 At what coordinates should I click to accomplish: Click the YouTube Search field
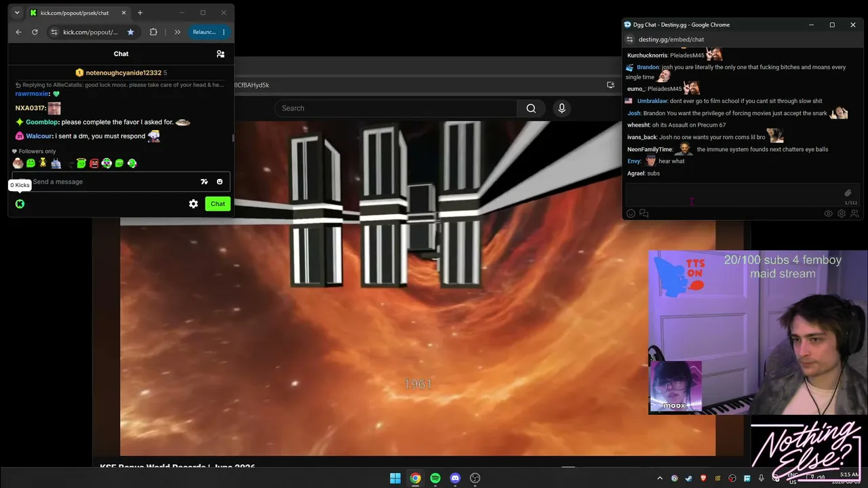pos(395,108)
